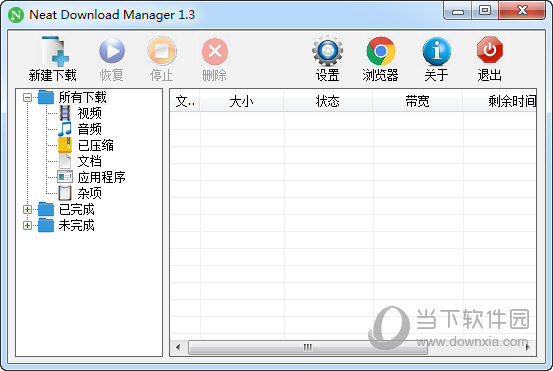553x371 pixels.
Task: Select the 杂项 tree label
Action: [90, 193]
